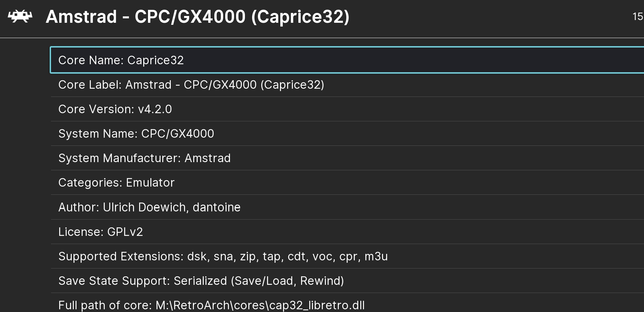This screenshot has height=312, width=644.
Task: Click the 'GPLv2' license value text
Action: tap(125, 232)
